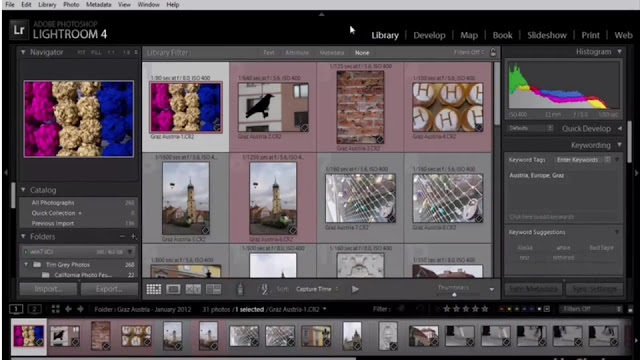Click the Lr application logo
The image size is (640, 360).
point(19,30)
